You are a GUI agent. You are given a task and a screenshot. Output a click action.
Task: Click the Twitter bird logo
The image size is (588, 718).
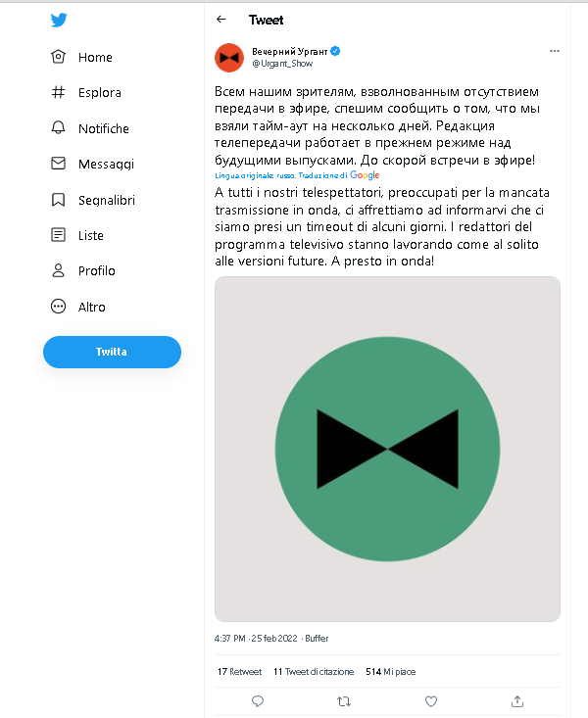coord(59,21)
